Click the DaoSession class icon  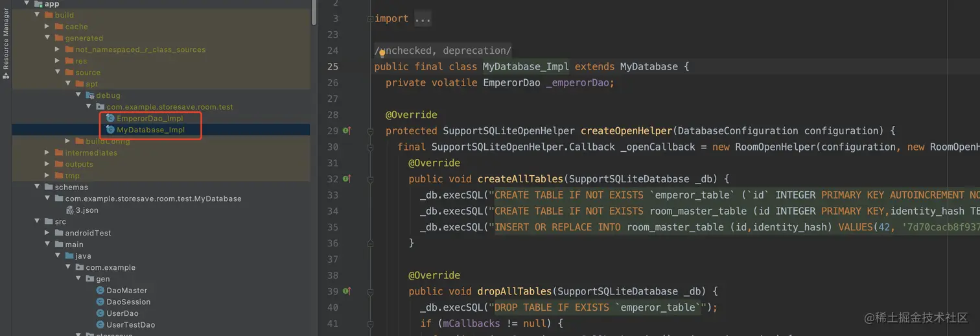(x=100, y=302)
